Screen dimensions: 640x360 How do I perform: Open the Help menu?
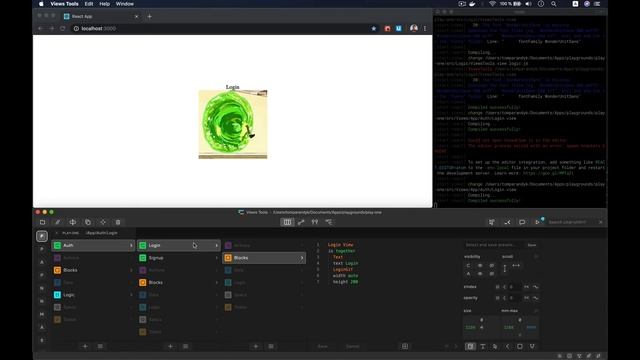pyautogui.click(x=104, y=4)
